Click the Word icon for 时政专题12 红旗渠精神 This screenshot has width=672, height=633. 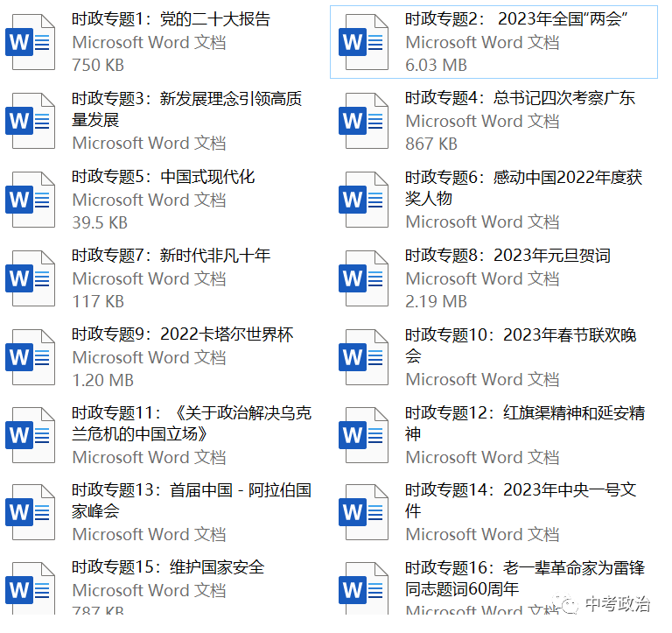click(363, 435)
